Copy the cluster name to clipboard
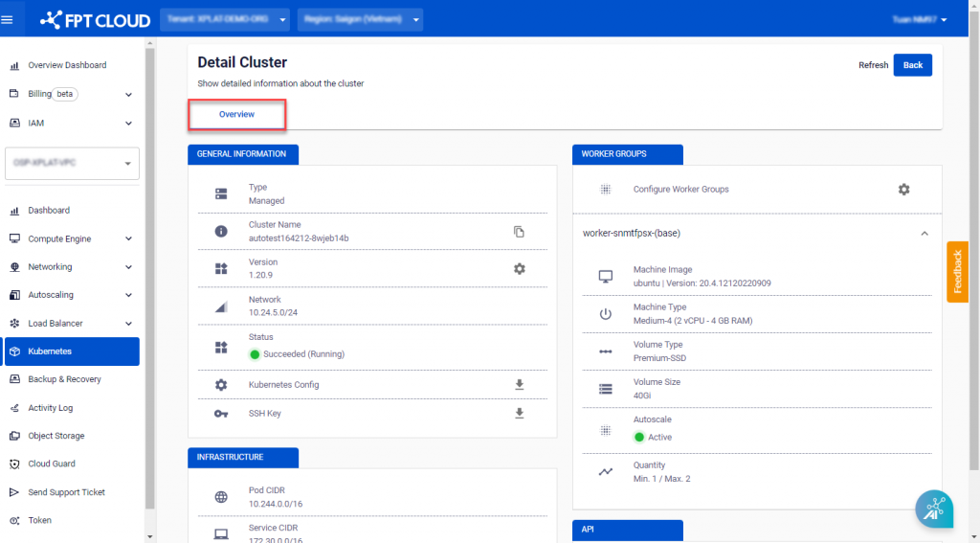The height and width of the screenshot is (543, 980). coord(519,232)
